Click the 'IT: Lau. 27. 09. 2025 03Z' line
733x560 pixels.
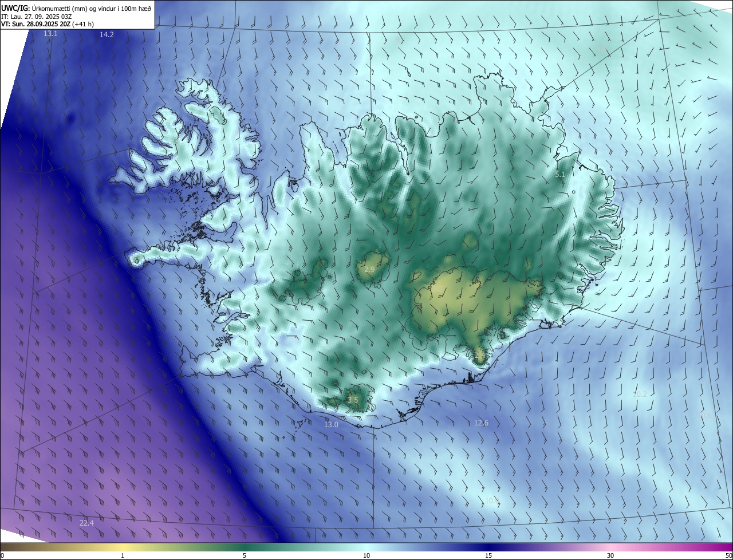pos(37,17)
